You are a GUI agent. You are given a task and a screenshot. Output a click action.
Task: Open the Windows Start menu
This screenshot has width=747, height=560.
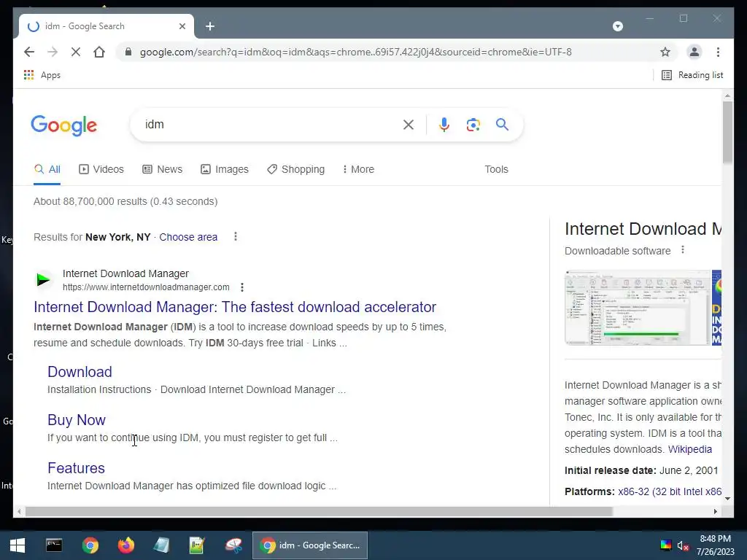18,545
